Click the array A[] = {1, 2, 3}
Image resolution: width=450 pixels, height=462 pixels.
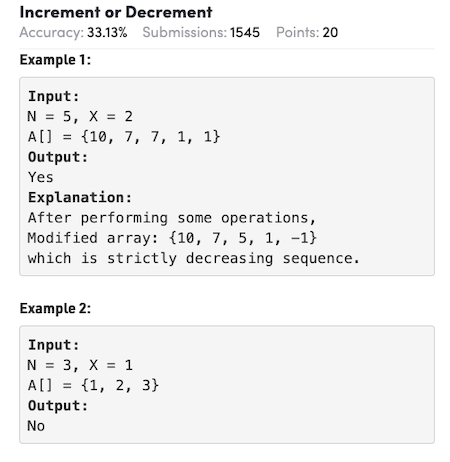click(x=93, y=385)
